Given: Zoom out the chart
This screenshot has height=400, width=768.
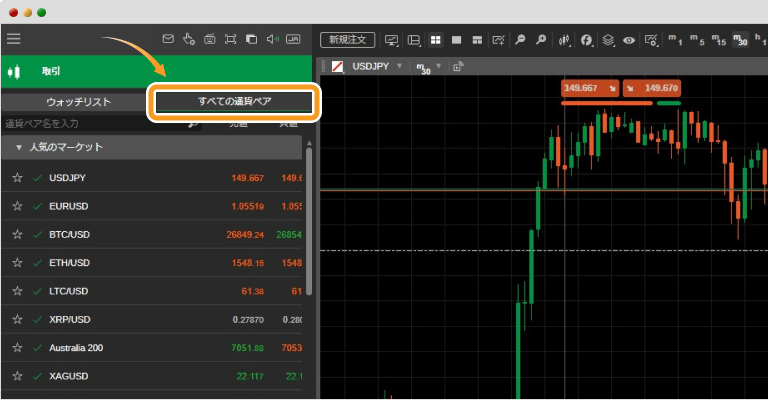Looking at the screenshot, I should (520, 40).
